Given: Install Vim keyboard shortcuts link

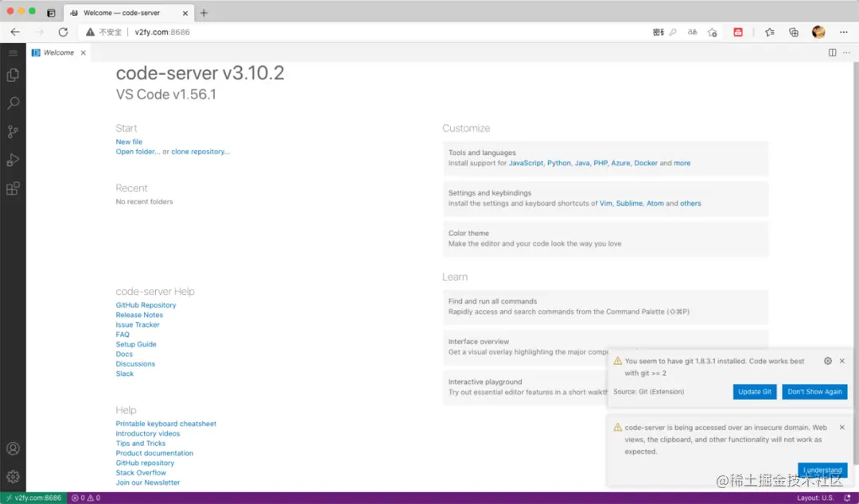Looking at the screenshot, I should pyautogui.click(x=605, y=204).
